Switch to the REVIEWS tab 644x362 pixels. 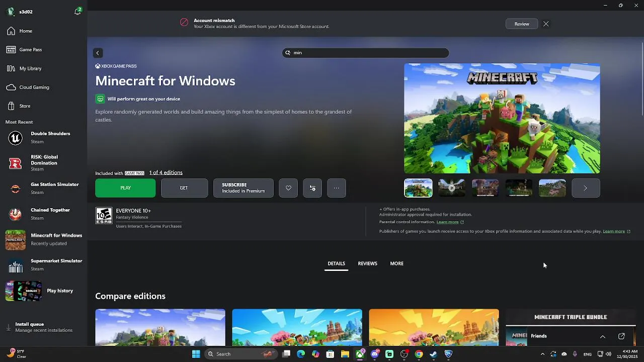[x=367, y=264]
